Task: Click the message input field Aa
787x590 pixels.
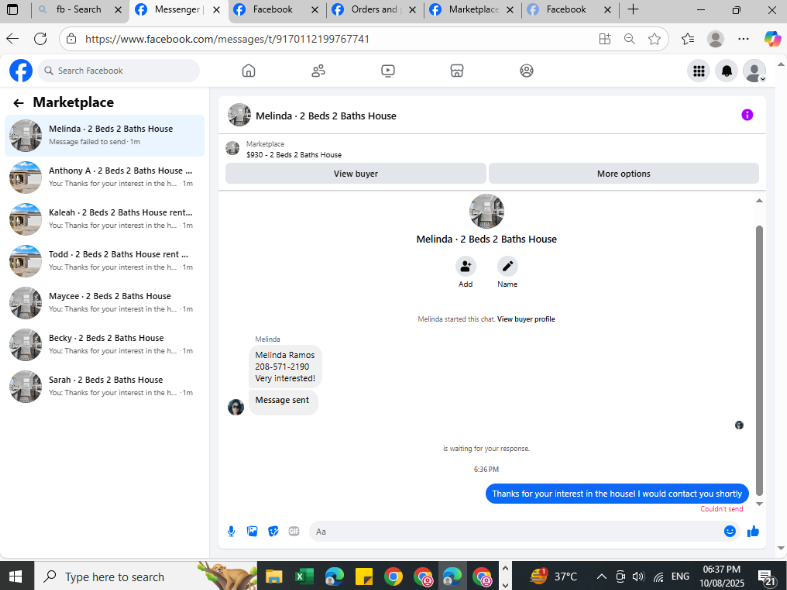Action: coord(515,531)
